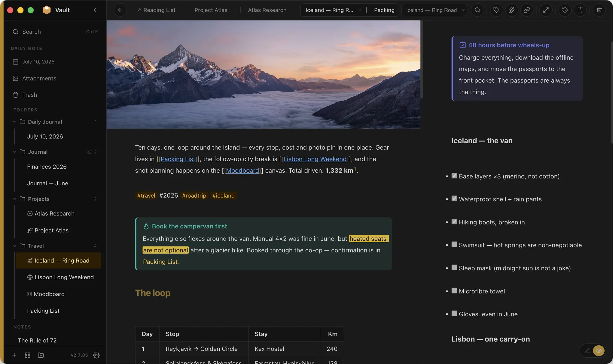Follow the Moodboard wiki link
This screenshot has width=613, height=364.
pyautogui.click(x=242, y=170)
